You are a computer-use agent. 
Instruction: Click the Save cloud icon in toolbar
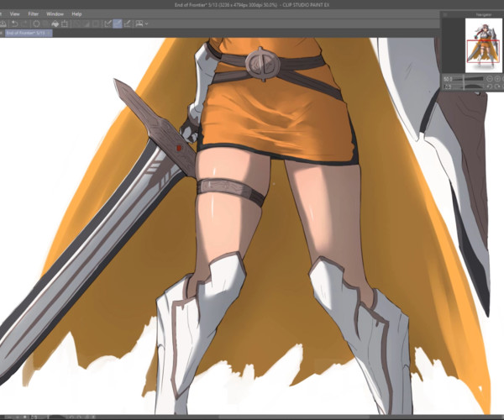click(3, 24)
